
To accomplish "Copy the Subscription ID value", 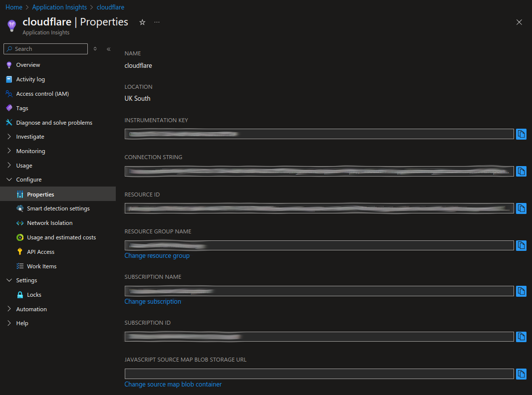I will click(x=521, y=337).
